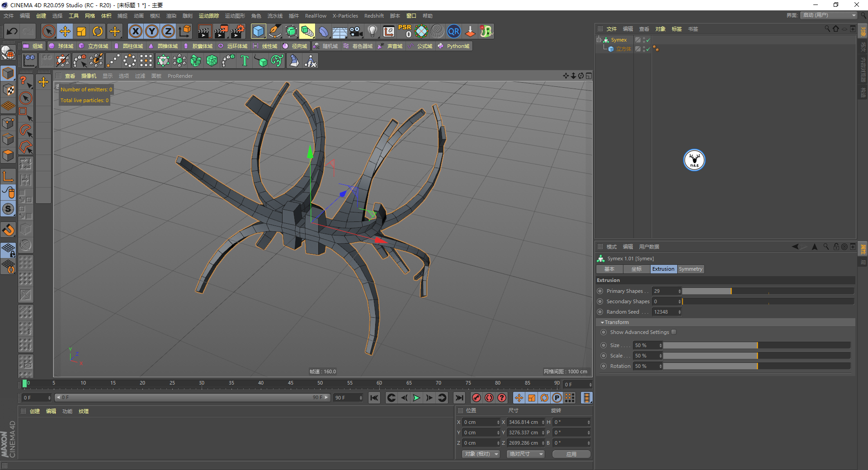
Task: Click the Play Forward button
Action: [x=416, y=398]
